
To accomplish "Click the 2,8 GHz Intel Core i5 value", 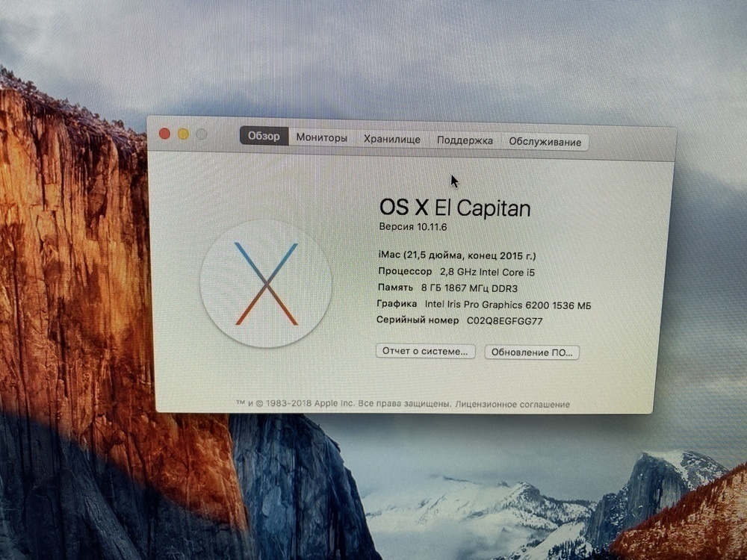I will tap(487, 273).
